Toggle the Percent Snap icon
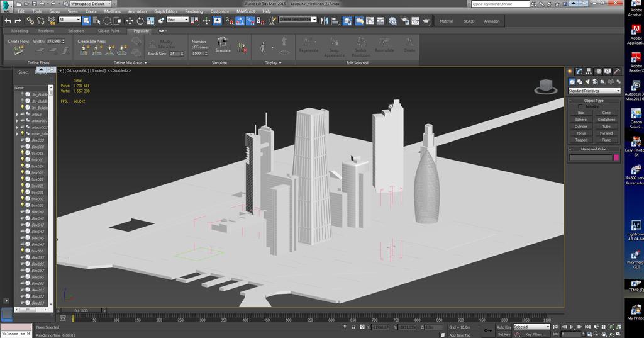Image resolution: width=644 pixels, height=338 pixels. 250,21
